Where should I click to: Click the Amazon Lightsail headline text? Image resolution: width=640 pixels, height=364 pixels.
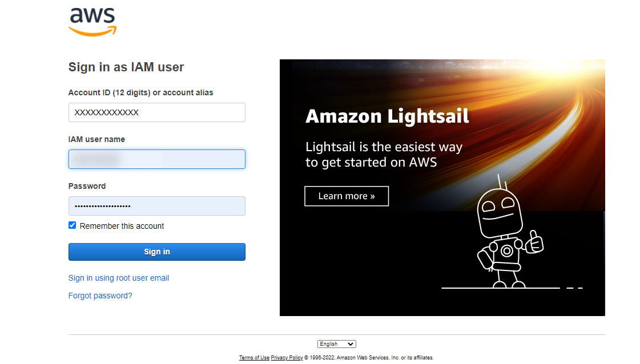387,116
